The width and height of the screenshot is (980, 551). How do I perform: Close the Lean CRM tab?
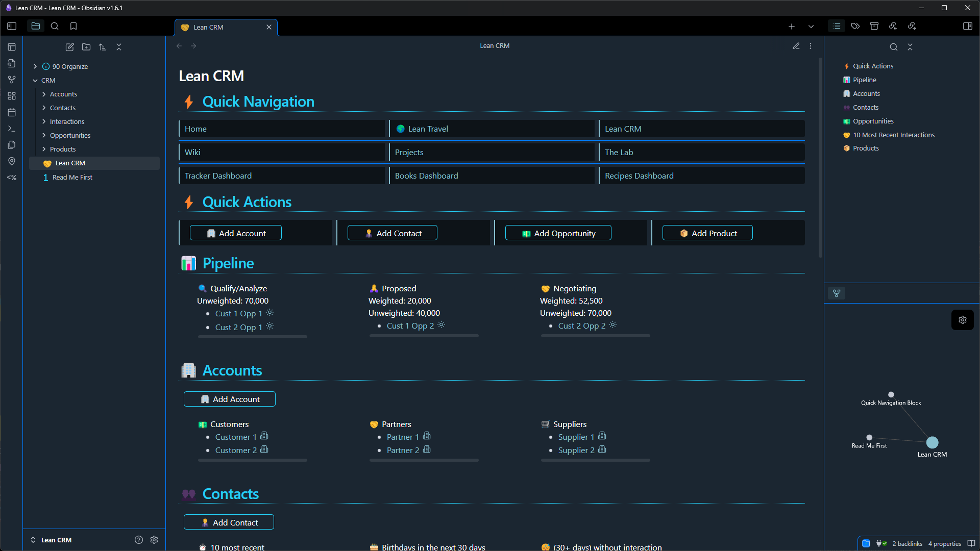point(269,27)
